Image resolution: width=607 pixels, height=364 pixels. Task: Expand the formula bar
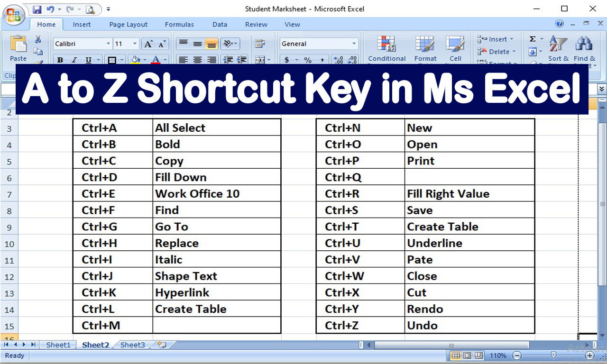pyautogui.click(x=602, y=89)
